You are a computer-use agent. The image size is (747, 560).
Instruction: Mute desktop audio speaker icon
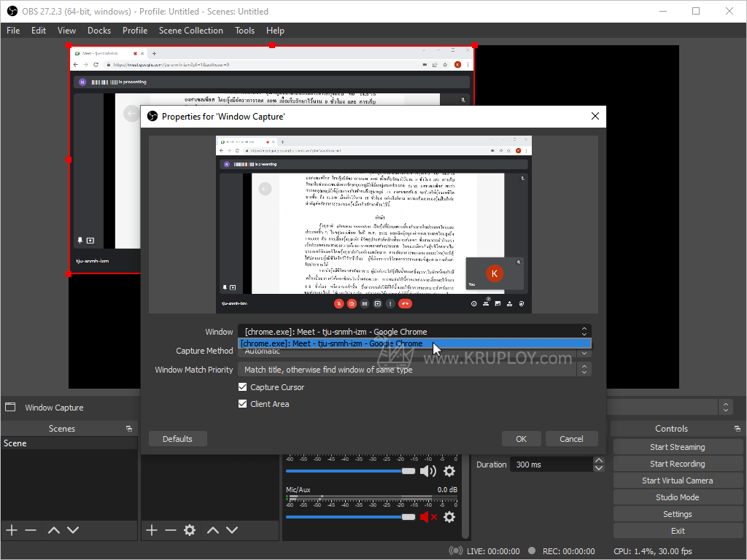(427, 471)
